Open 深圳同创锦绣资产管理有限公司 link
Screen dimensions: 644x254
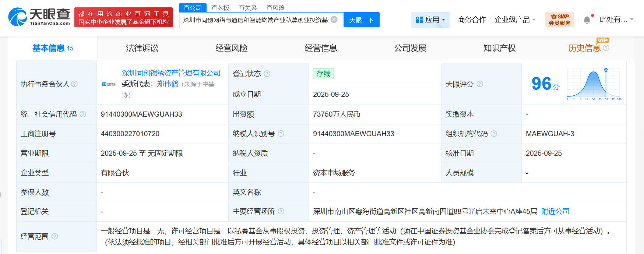(x=171, y=73)
